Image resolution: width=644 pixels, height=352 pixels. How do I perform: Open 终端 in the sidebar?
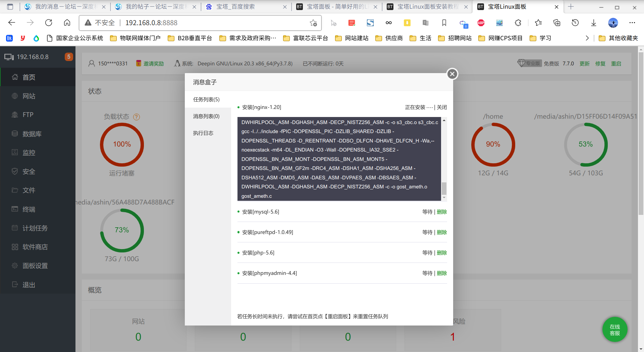(x=38, y=209)
